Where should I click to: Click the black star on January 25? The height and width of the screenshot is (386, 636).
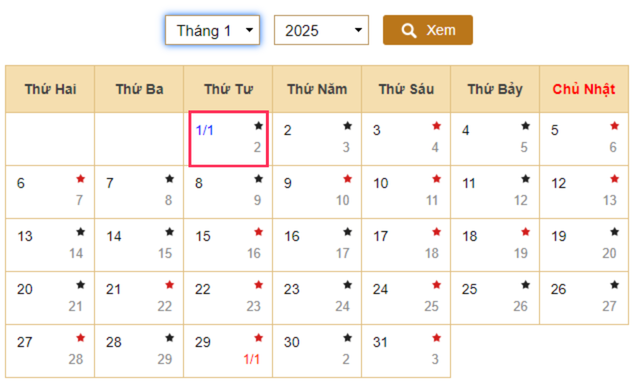(x=526, y=285)
